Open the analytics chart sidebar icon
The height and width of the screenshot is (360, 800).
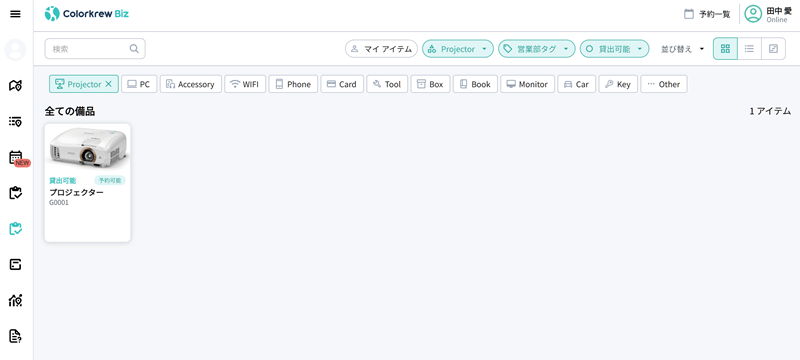click(15, 300)
